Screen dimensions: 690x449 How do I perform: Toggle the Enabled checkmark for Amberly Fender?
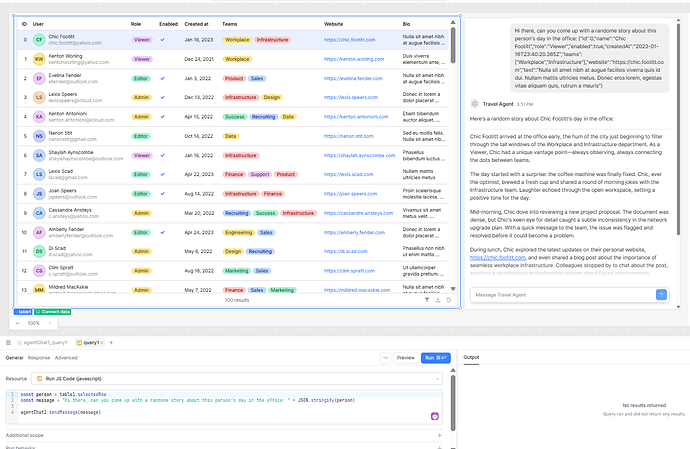click(x=162, y=232)
